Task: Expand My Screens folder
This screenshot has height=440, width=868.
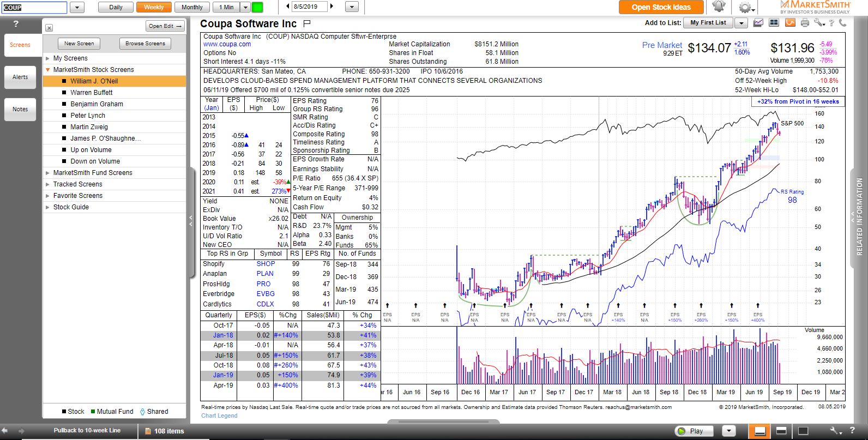Action: click(x=48, y=58)
